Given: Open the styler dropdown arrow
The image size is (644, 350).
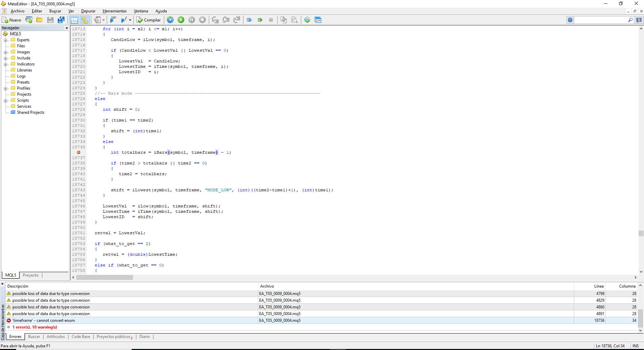Looking at the screenshot, I should click(103, 20).
